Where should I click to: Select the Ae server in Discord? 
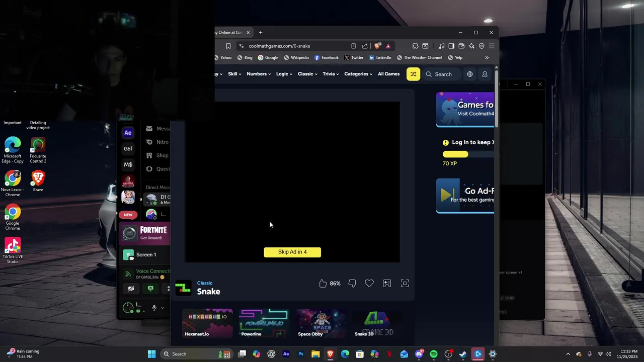coord(128,133)
